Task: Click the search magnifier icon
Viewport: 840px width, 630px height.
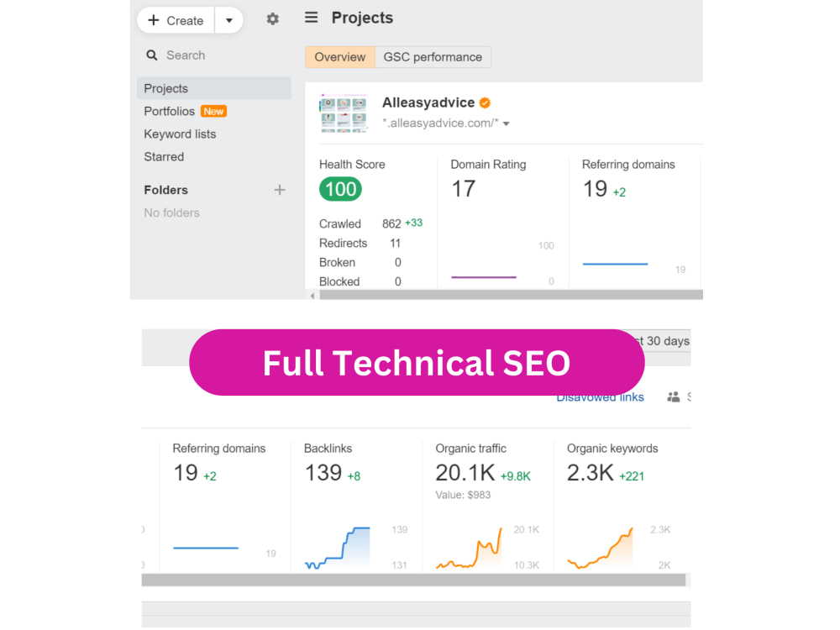Action: (x=152, y=55)
